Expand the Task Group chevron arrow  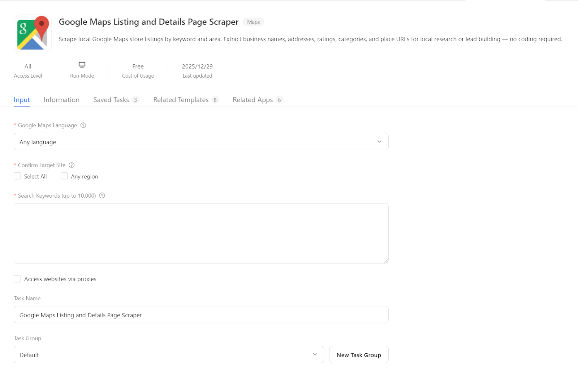(315, 354)
